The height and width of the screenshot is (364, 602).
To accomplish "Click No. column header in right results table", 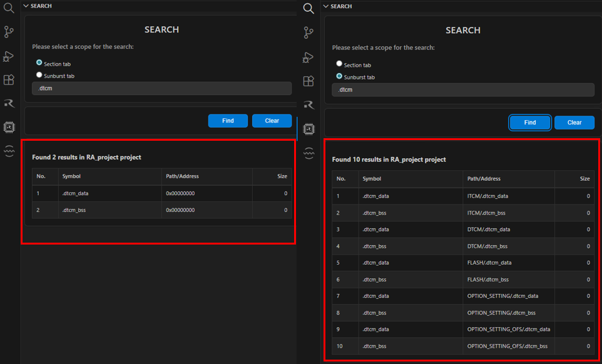I will [x=345, y=179].
